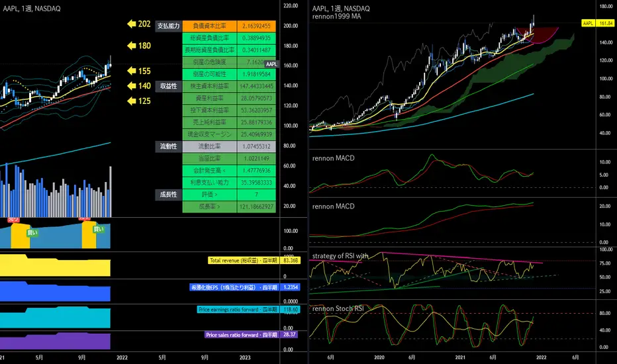Click the value 25.88179336

(x=256, y=122)
